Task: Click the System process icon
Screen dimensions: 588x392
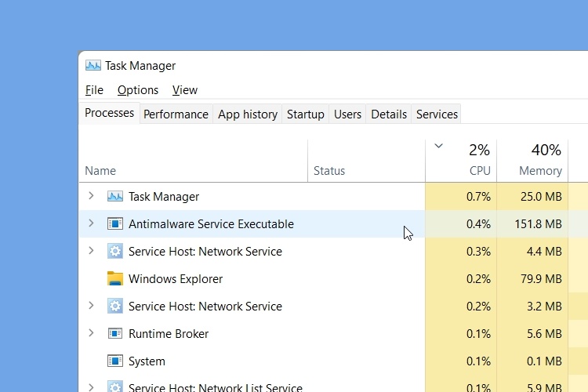Action: (x=115, y=361)
